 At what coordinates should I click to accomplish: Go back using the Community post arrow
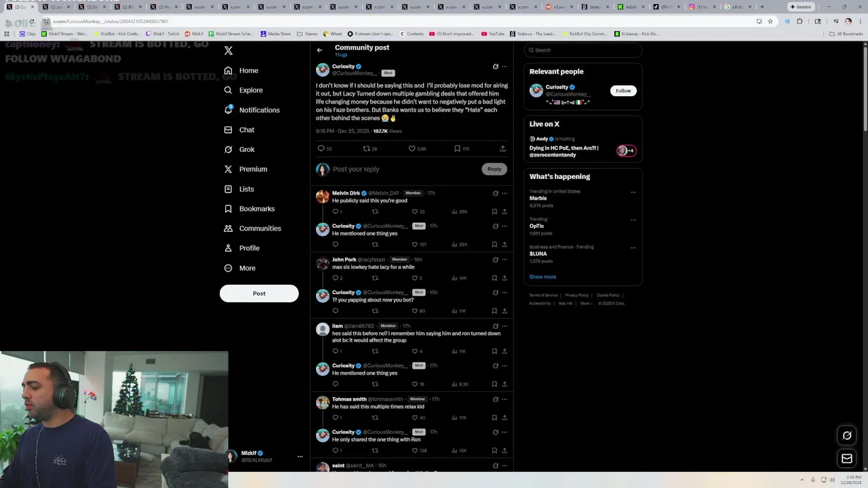[x=319, y=50]
